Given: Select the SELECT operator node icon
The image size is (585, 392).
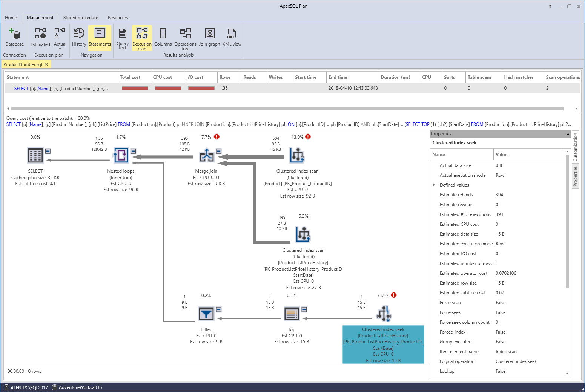Looking at the screenshot, I should 35,155.
